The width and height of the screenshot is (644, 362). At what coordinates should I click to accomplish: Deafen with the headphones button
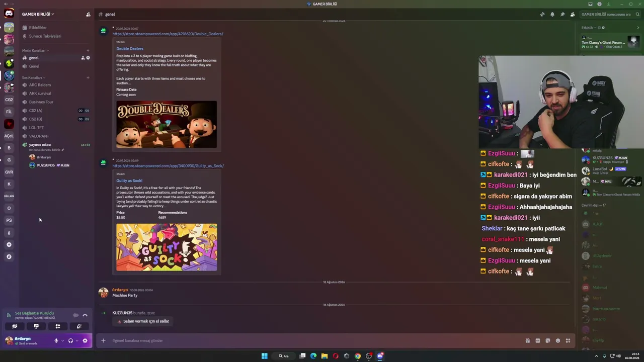(70, 340)
